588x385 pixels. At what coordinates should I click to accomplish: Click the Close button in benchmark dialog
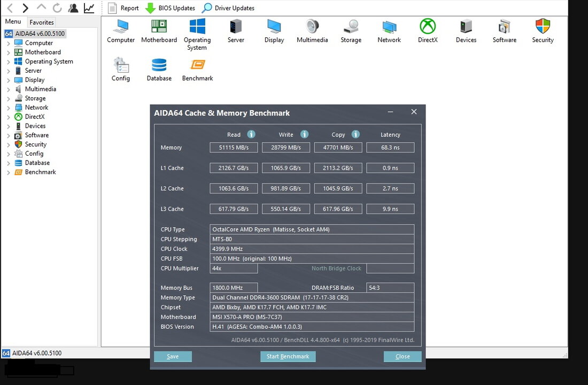403,357
